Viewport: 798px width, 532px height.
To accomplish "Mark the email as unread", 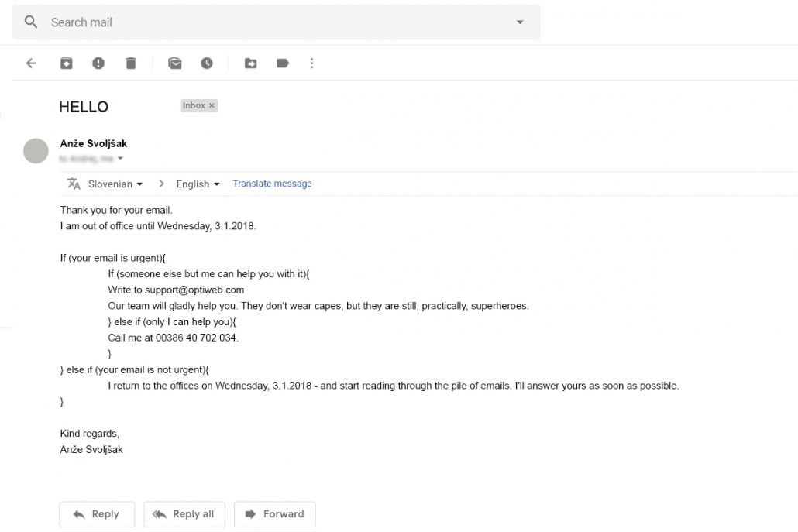I will coord(175,63).
